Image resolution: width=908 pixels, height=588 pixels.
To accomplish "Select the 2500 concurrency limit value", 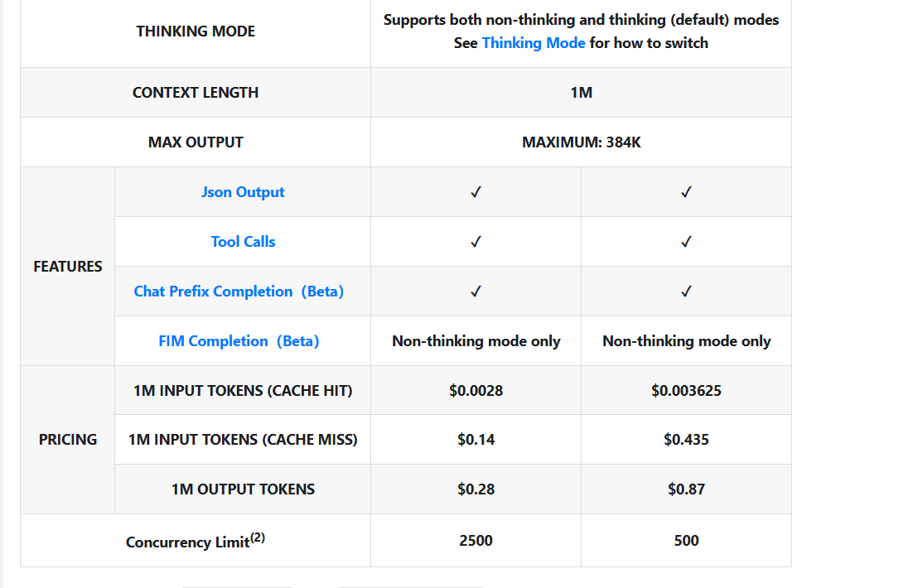I will pyautogui.click(x=476, y=541).
